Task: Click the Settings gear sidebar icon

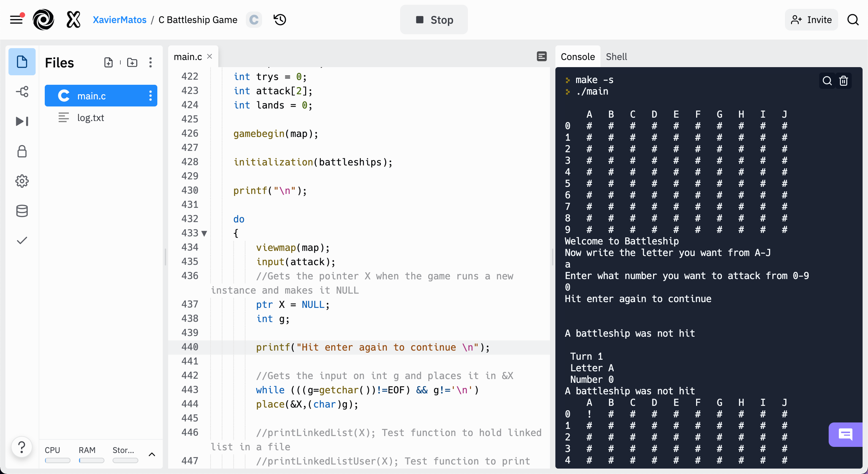Action: pyautogui.click(x=22, y=181)
